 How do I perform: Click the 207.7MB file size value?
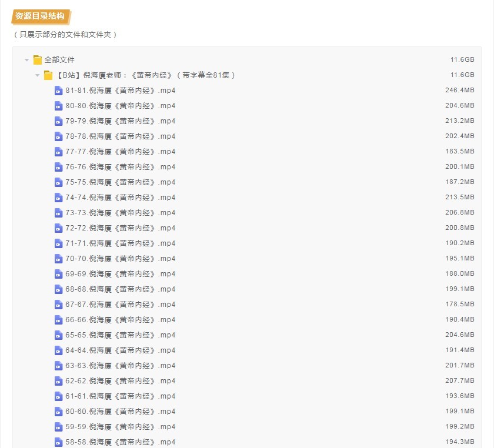point(460,380)
